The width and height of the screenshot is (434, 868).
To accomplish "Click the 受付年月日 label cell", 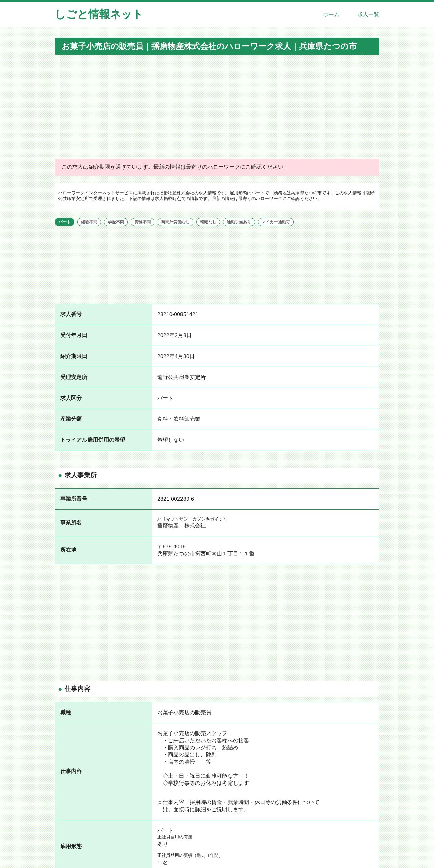I will 103,336.
